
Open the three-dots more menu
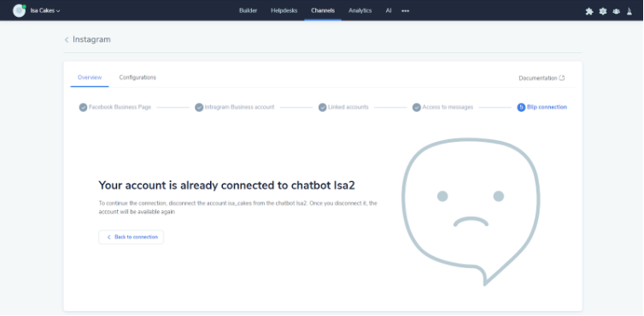pyautogui.click(x=406, y=11)
